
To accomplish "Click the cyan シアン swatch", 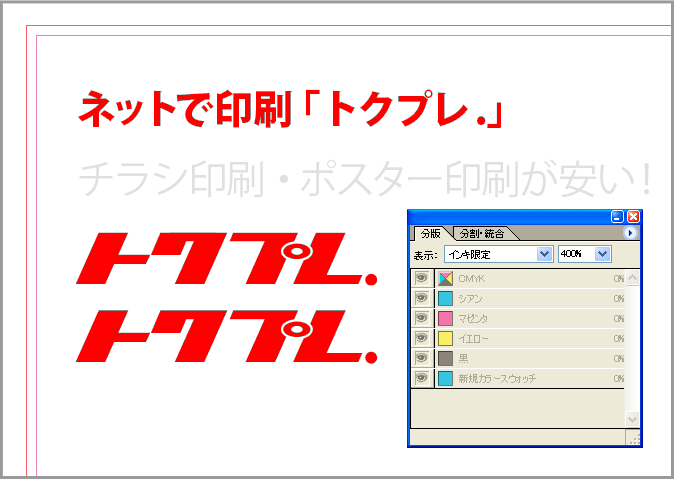I will point(445,298).
